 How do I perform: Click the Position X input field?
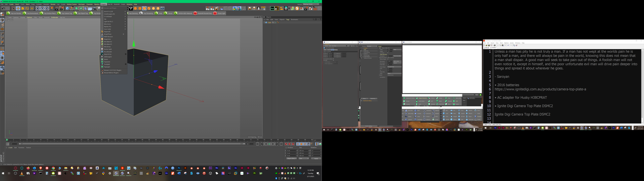coord(292,151)
